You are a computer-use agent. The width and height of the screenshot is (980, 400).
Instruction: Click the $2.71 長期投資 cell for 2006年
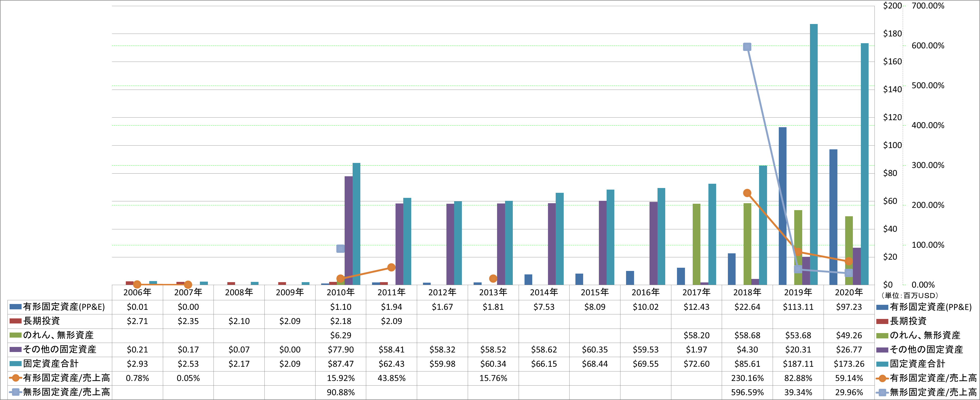point(137,321)
